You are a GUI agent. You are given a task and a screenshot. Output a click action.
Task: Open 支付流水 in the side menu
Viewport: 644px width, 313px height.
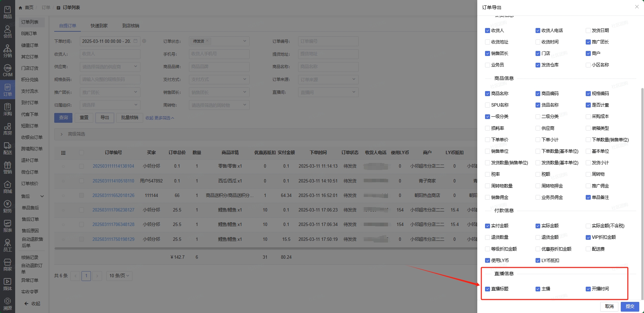tap(30, 91)
